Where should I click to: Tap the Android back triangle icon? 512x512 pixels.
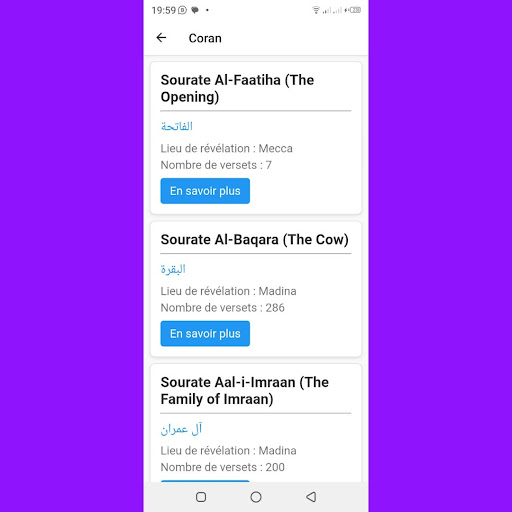point(311,497)
